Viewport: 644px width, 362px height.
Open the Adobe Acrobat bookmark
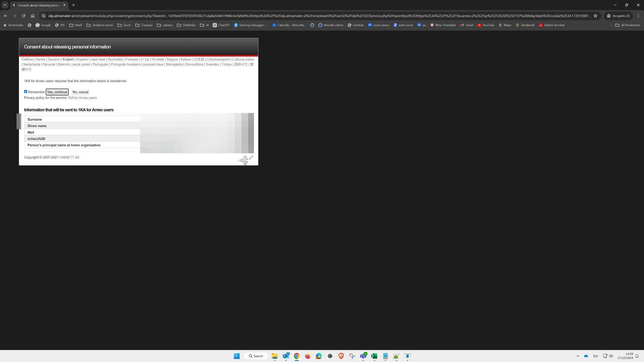(x=552, y=25)
